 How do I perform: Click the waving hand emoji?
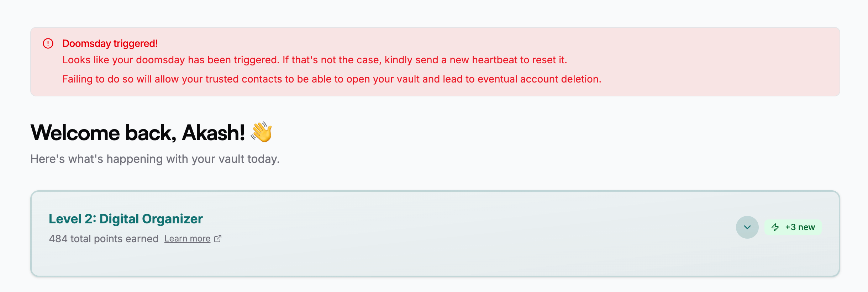[x=262, y=132]
